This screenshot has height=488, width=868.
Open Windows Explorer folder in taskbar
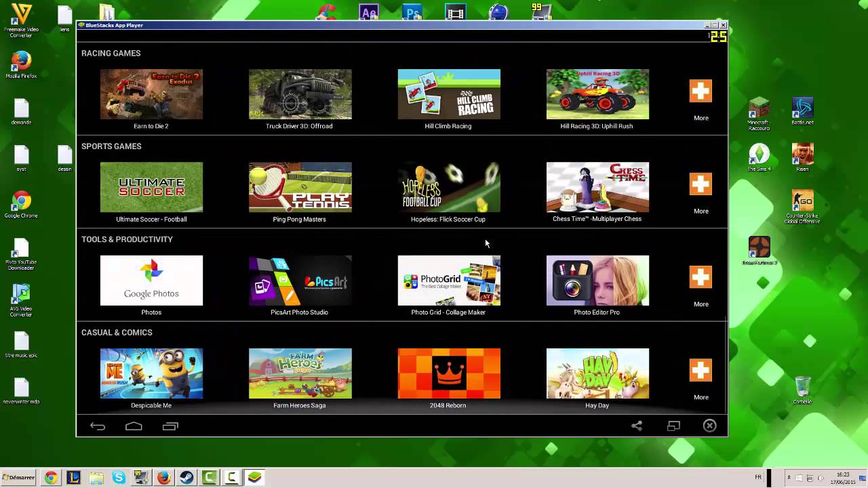96,478
